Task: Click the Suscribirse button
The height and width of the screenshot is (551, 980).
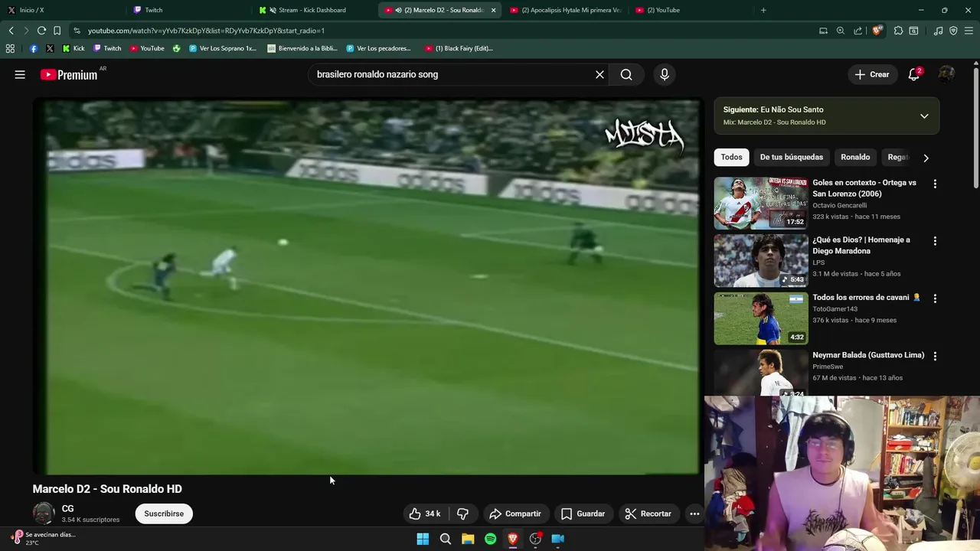Action: [x=164, y=514]
